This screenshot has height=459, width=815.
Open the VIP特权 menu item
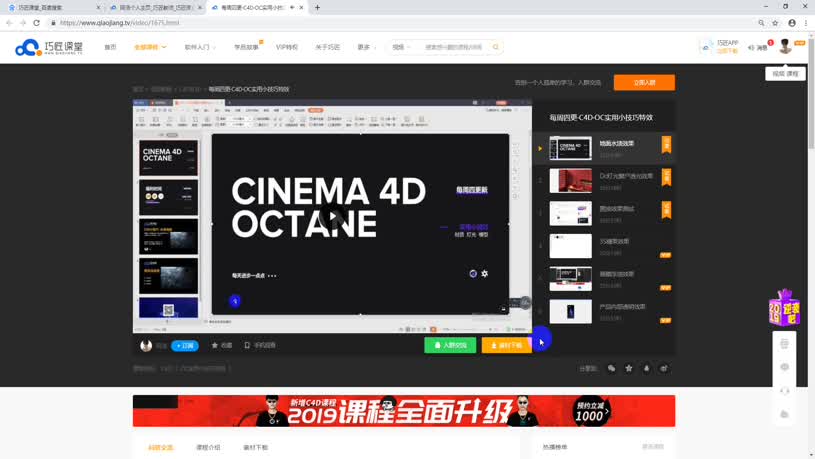click(x=287, y=47)
